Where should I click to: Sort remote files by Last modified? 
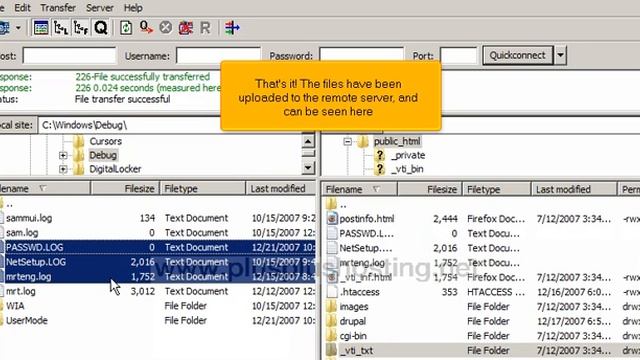pos(574,189)
